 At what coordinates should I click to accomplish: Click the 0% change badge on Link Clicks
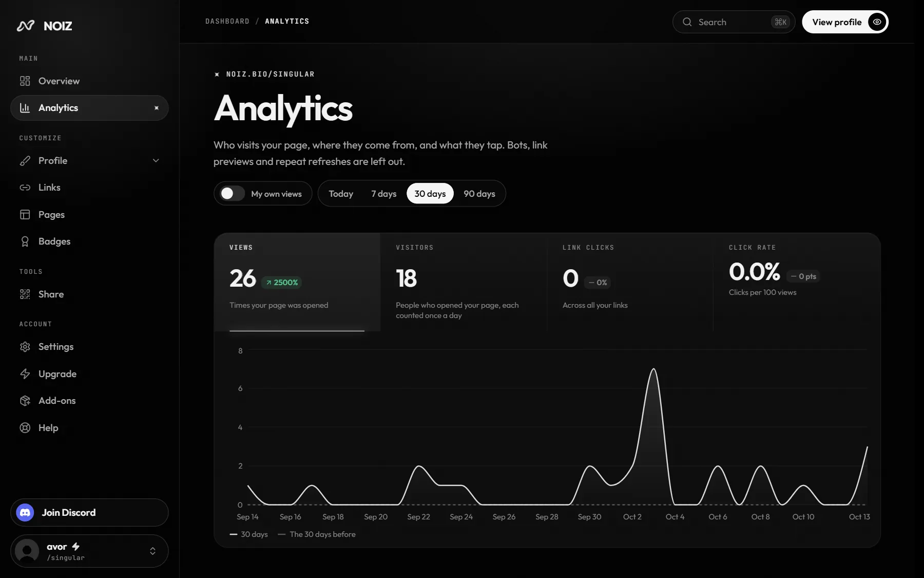[x=598, y=283]
